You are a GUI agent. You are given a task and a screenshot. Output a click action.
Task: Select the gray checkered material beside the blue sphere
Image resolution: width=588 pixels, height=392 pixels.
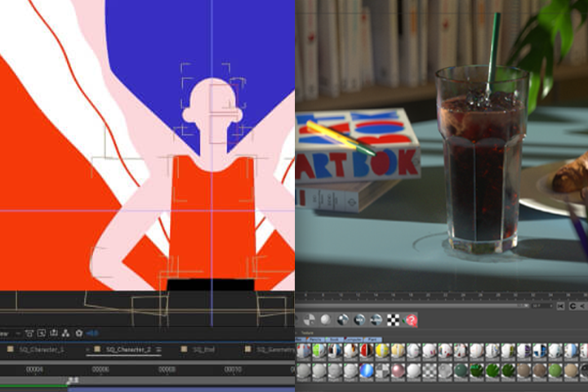pyautogui.click(x=382, y=371)
